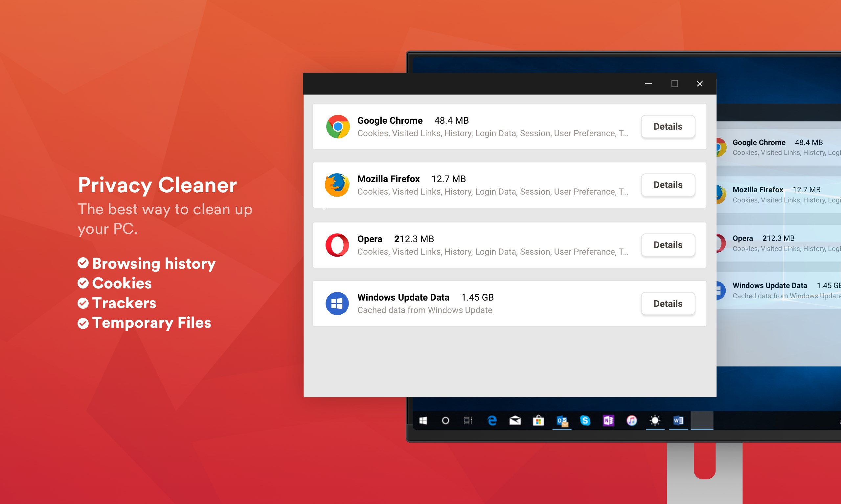The height and width of the screenshot is (504, 841).
Task: Open iTunes from the taskbar
Action: click(x=632, y=420)
